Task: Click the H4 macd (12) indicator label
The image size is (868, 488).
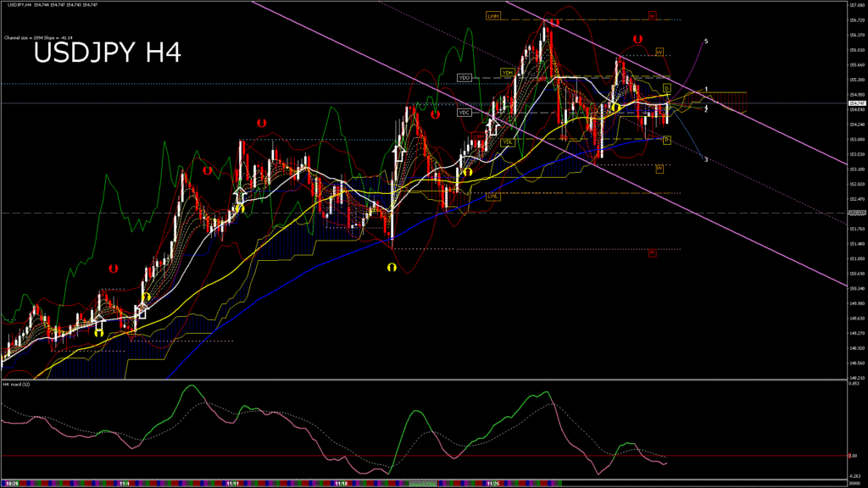Action: [x=17, y=384]
